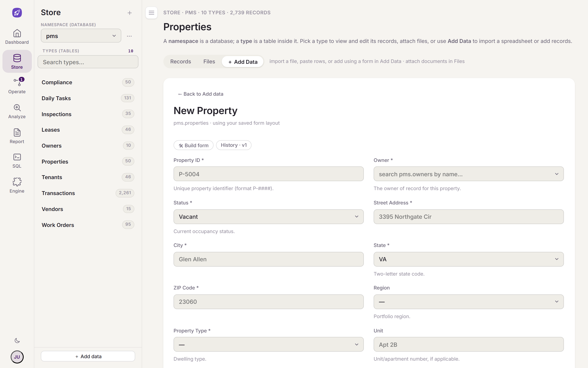Click the New Property heading
Viewport: 588px width, 368px height.
[x=205, y=111]
